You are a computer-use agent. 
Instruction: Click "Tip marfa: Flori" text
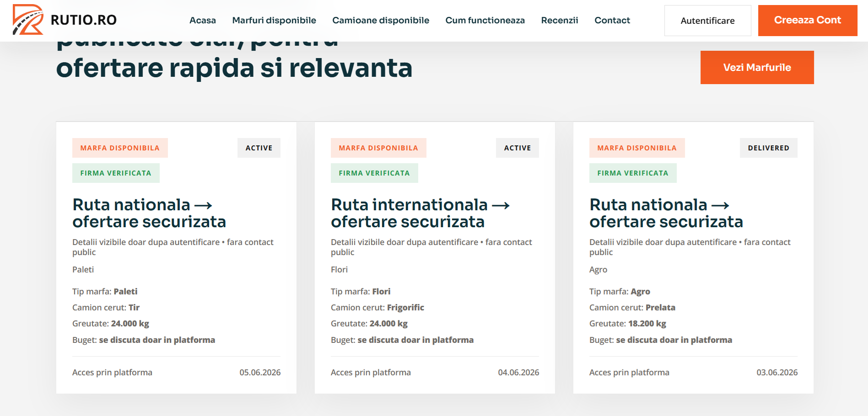click(x=361, y=291)
